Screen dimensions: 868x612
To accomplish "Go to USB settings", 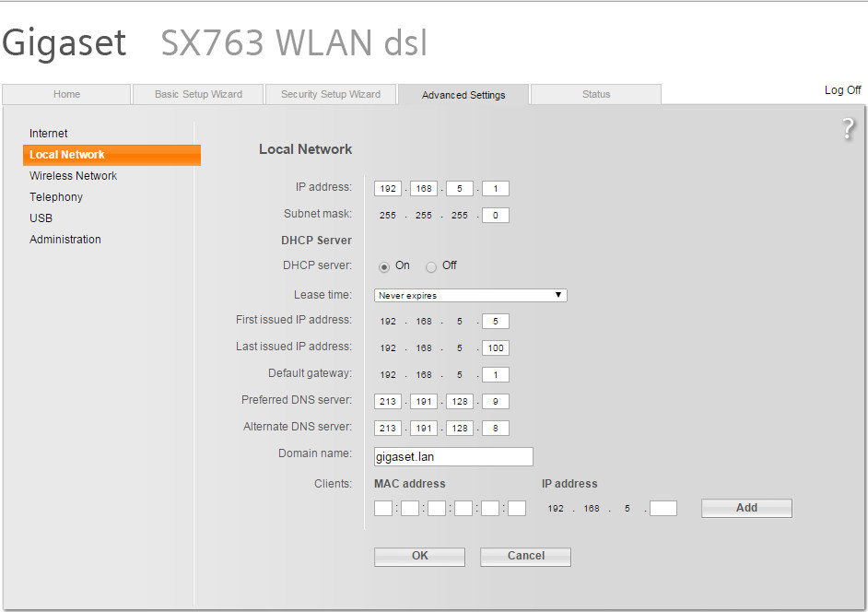I will (41, 218).
